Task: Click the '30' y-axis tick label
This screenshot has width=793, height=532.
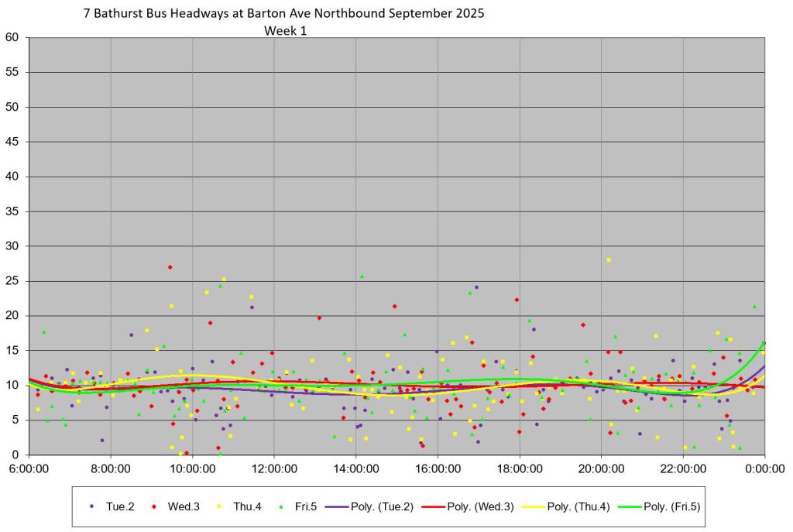Action: pos(12,246)
